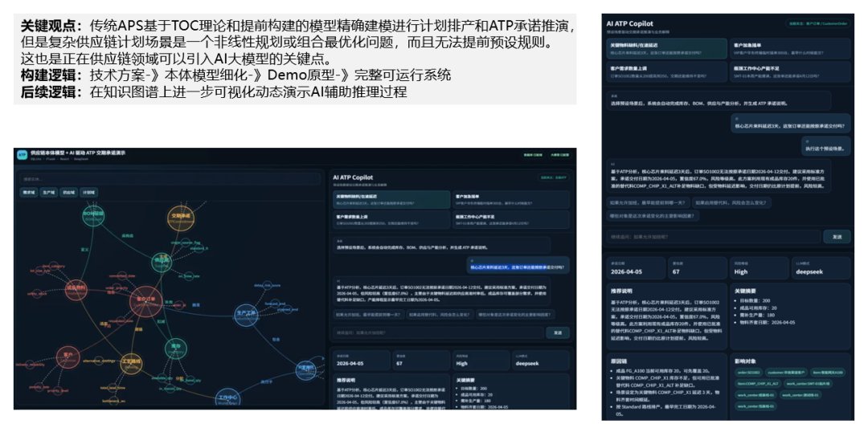Click the Item:COMP_CHIP_X1_ALT tag
The width and height of the screenshot is (868, 428).
pos(758,383)
